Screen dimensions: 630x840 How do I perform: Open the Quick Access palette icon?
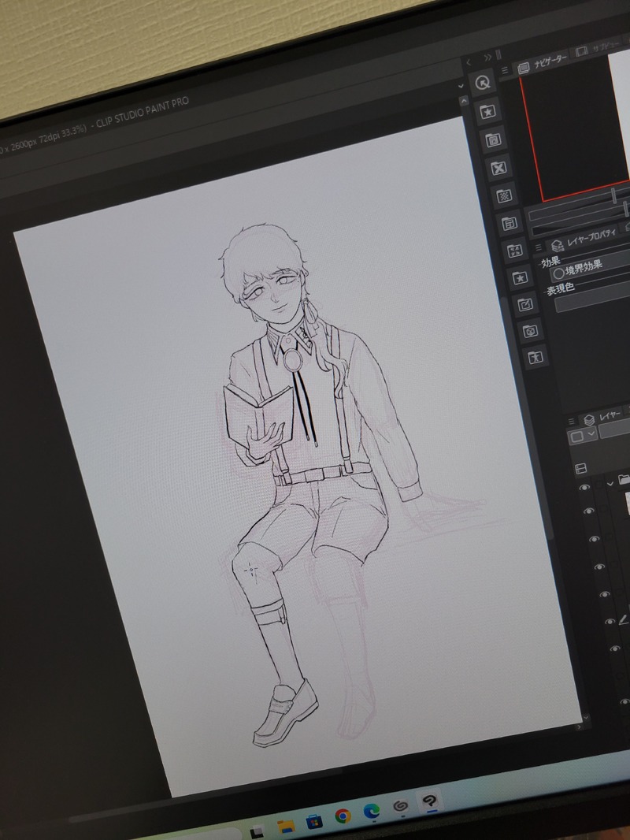click(483, 83)
